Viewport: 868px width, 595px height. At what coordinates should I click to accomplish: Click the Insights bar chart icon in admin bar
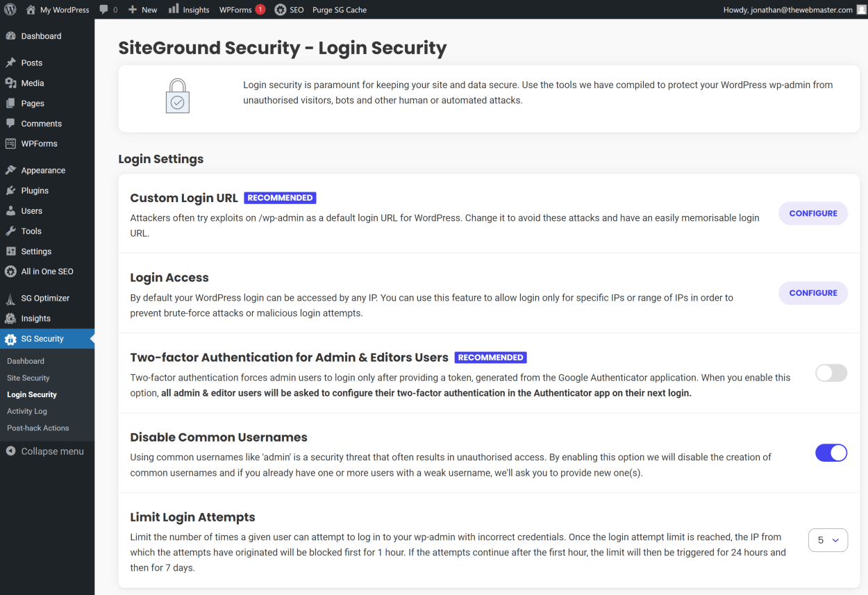[174, 9]
